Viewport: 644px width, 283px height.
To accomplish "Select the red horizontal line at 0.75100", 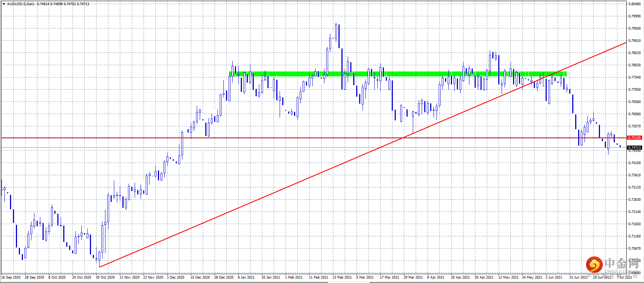I will click(314, 138).
